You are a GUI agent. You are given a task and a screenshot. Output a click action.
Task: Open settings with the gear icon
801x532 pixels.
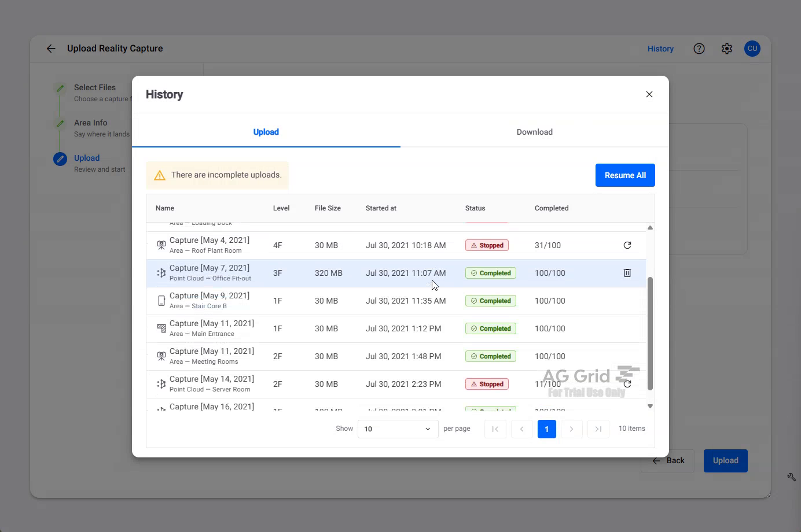[x=727, y=49]
